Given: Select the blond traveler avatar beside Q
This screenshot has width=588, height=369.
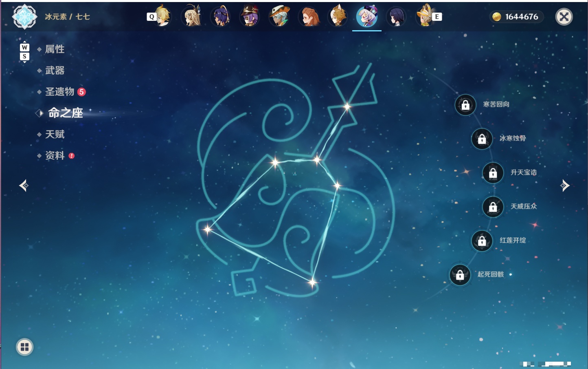Looking at the screenshot, I should [x=163, y=16].
